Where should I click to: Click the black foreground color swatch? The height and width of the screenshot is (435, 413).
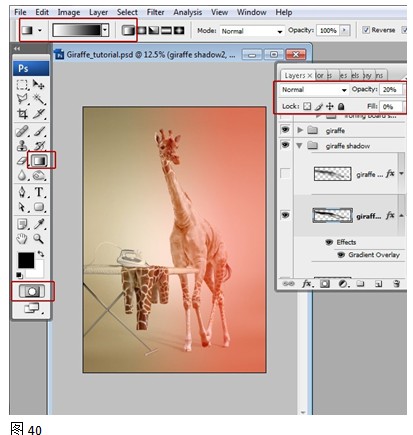point(26,260)
